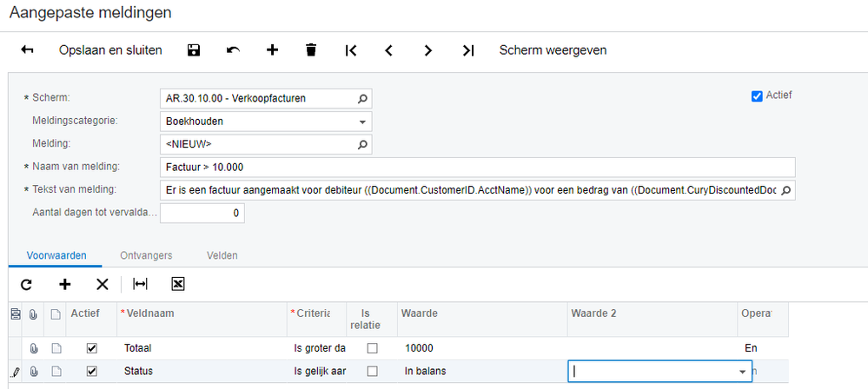Go to last record icon

coord(467,50)
